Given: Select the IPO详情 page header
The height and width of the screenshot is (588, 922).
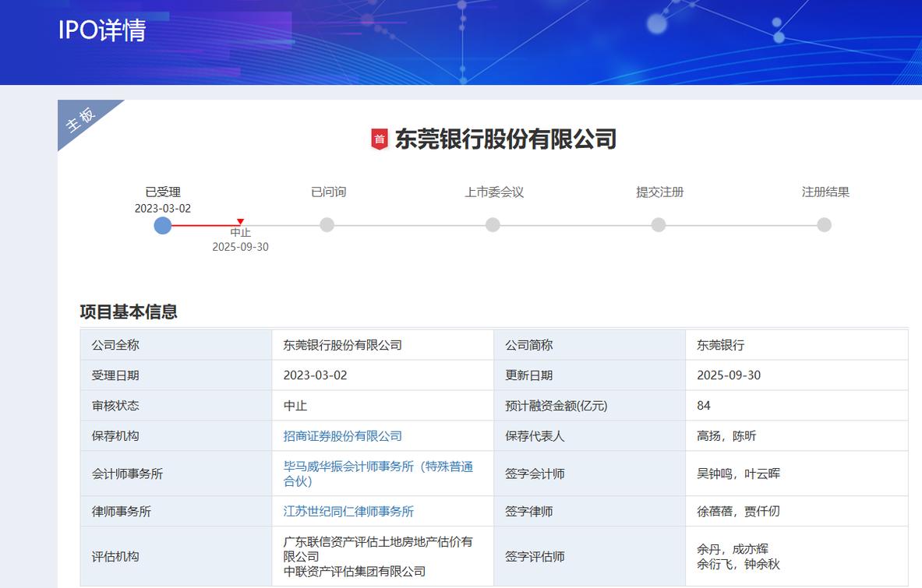Looking at the screenshot, I should tap(102, 33).
